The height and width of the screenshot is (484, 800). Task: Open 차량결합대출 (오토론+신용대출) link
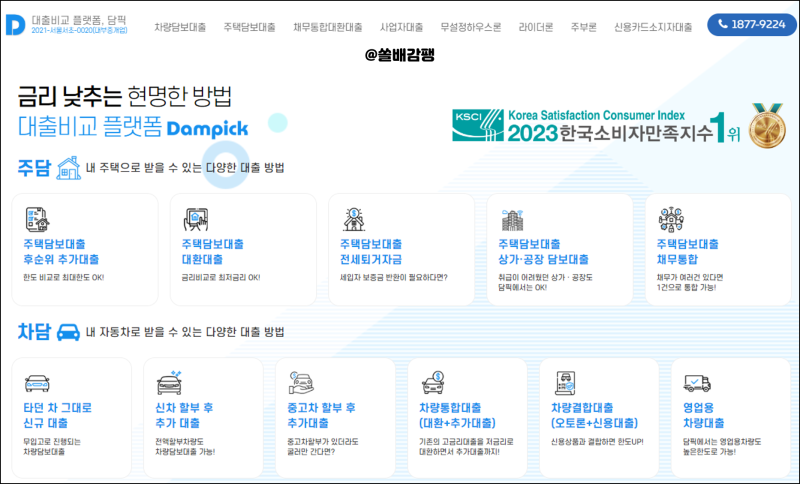(594, 415)
